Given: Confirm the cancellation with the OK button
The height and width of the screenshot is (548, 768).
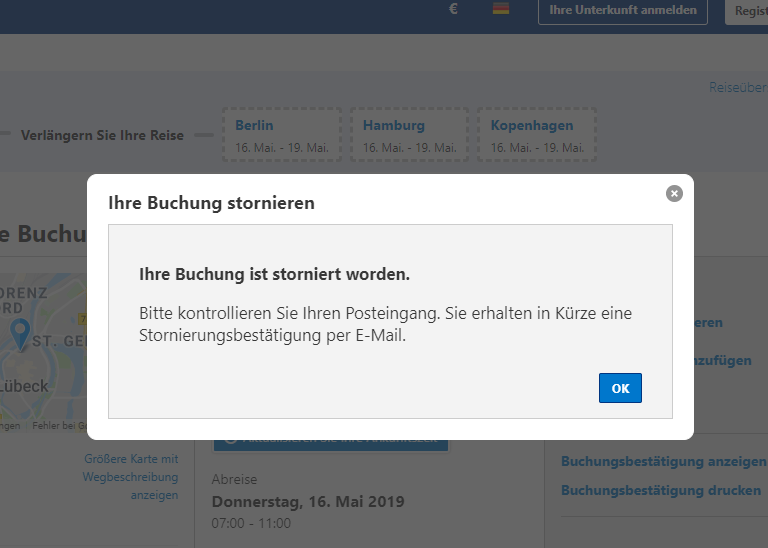Looking at the screenshot, I should (x=620, y=388).
